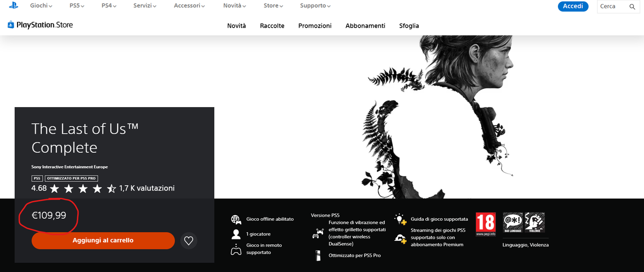Click the Accedi sign-in button

coord(573,6)
